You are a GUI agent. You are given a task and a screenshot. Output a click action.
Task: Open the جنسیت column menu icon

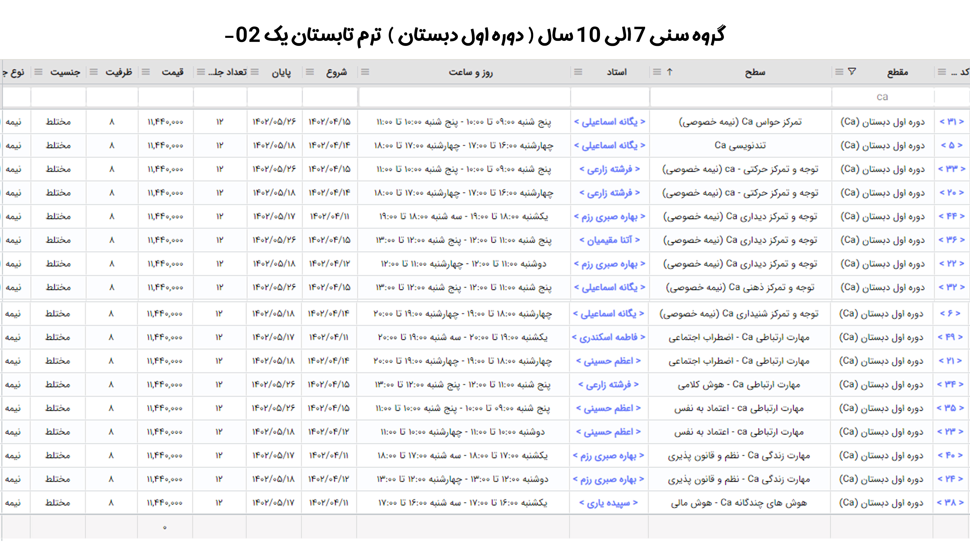pyautogui.click(x=38, y=72)
